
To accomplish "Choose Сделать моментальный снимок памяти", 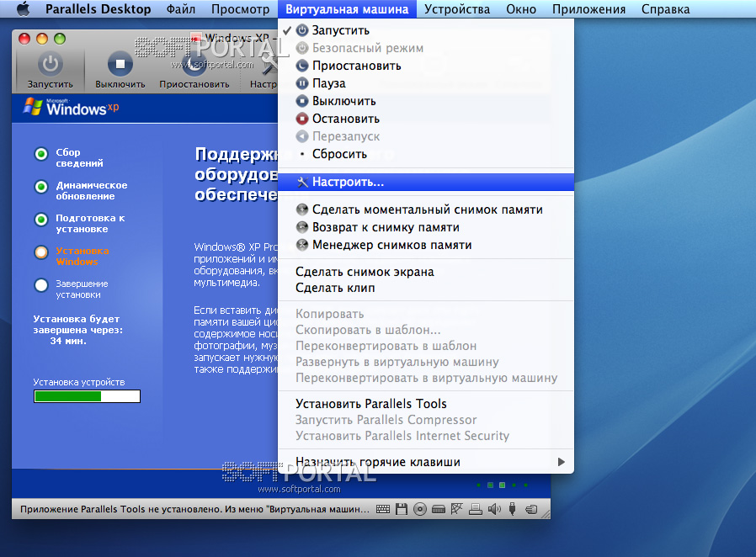I will 426,210.
